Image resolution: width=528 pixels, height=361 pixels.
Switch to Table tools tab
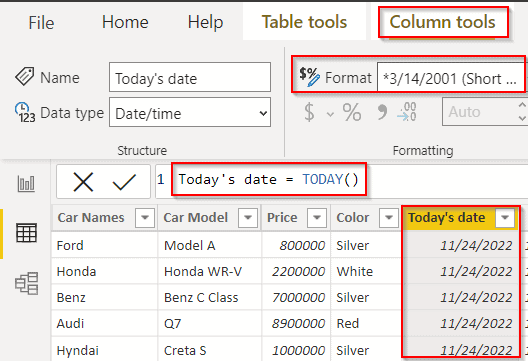pos(304,22)
